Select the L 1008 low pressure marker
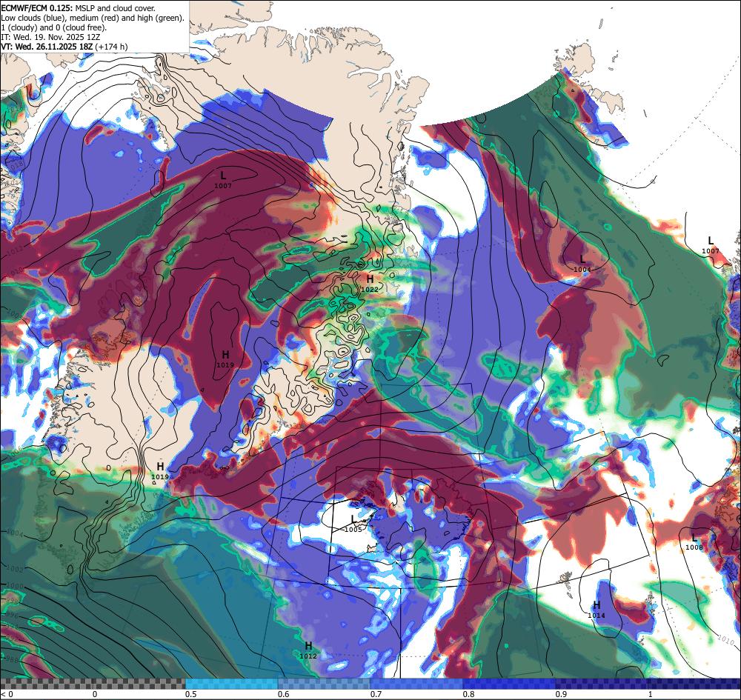741x700 pixels. point(694,542)
